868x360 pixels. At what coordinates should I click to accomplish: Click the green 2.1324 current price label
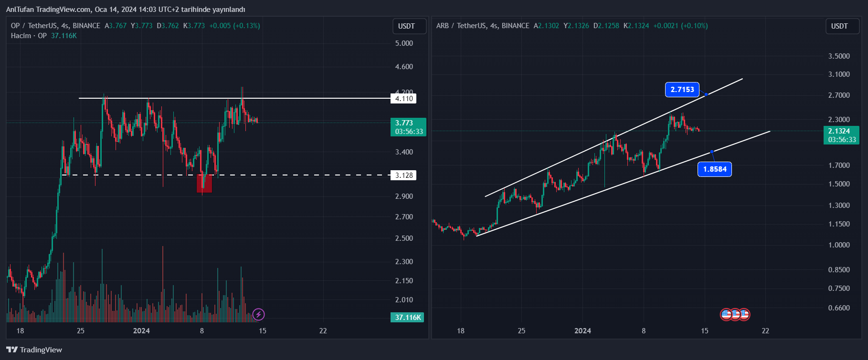click(841, 135)
